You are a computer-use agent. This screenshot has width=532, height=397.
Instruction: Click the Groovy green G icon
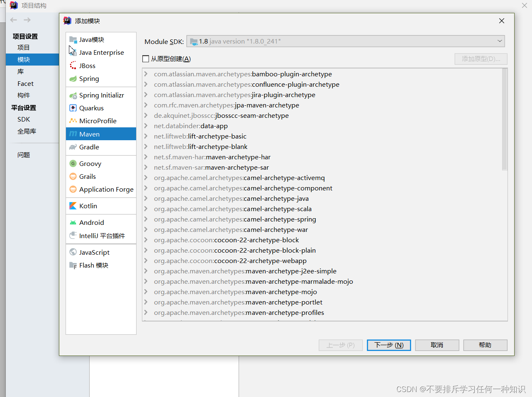(73, 163)
